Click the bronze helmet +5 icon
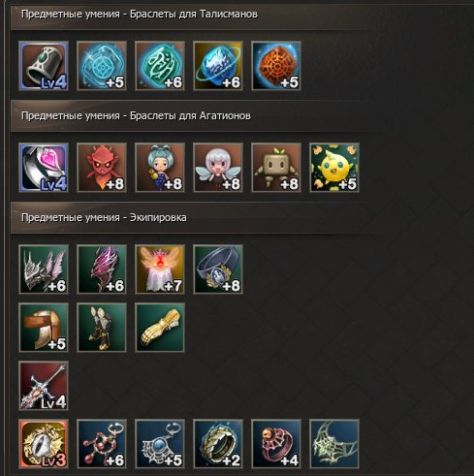 pos(44,327)
